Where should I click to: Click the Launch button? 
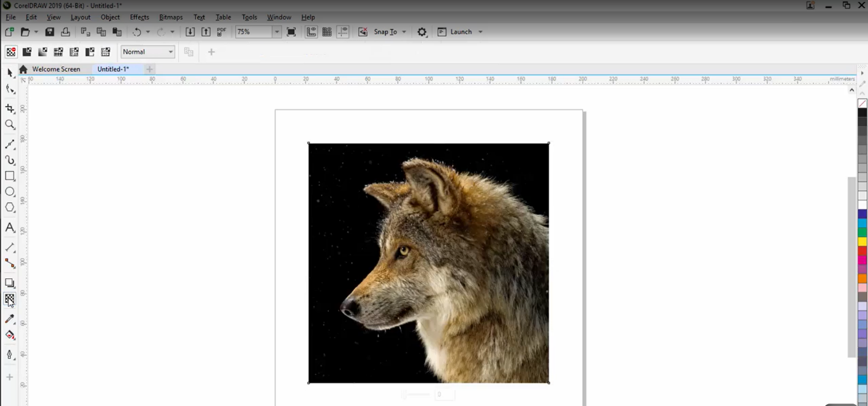pos(460,32)
